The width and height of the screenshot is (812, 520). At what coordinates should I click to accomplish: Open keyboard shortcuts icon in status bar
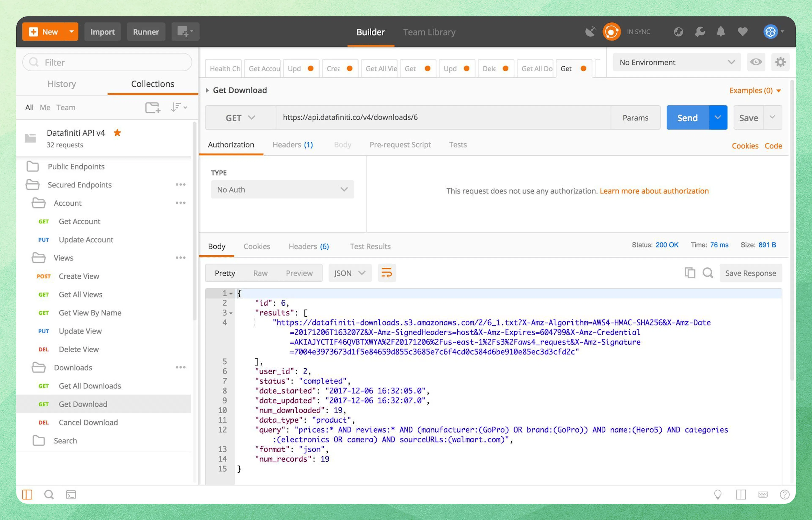(763, 494)
